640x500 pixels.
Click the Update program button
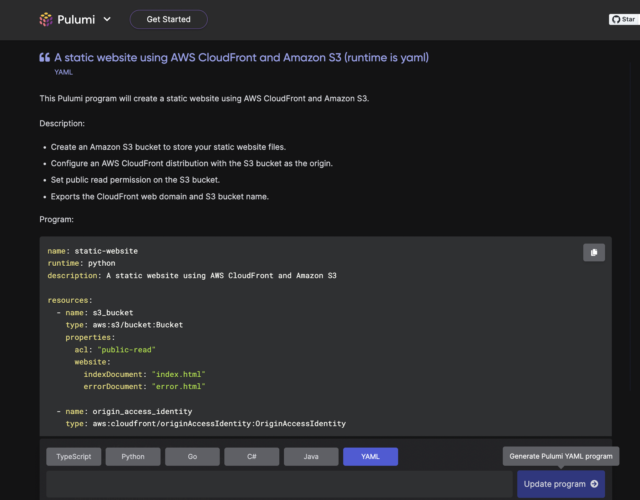(561, 484)
